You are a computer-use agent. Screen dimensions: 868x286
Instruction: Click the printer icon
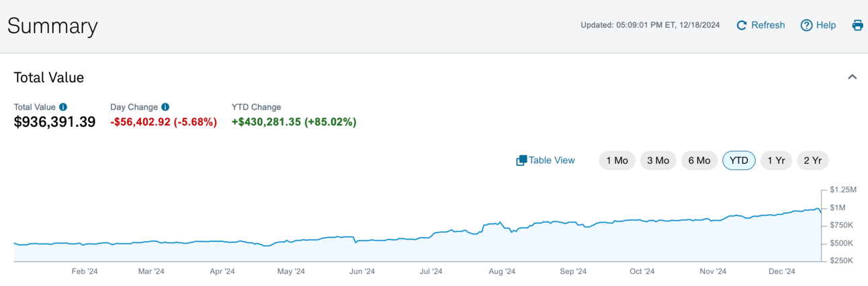tap(857, 26)
